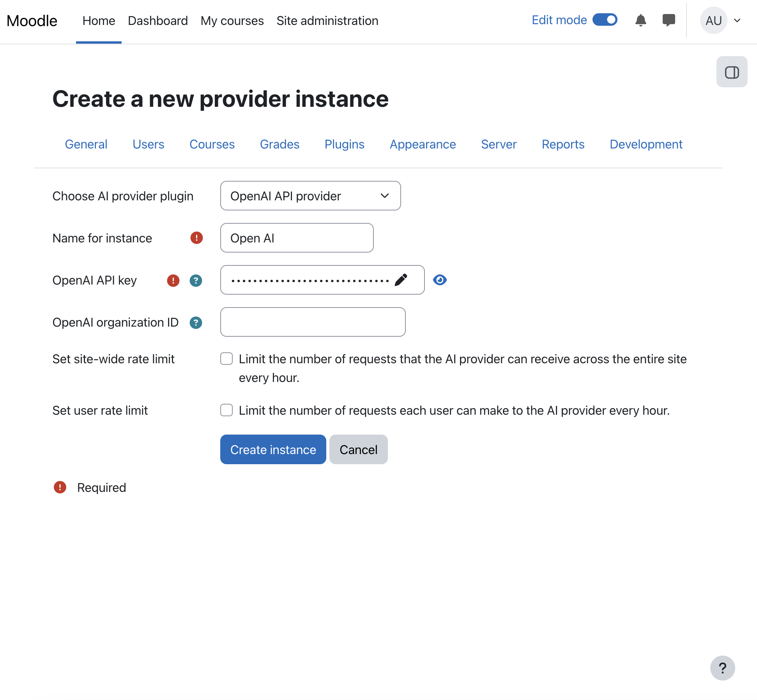This screenshot has height=700, width=757.
Task: Click the help icon beside OpenAI API key
Action: click(x=196, y=280)
